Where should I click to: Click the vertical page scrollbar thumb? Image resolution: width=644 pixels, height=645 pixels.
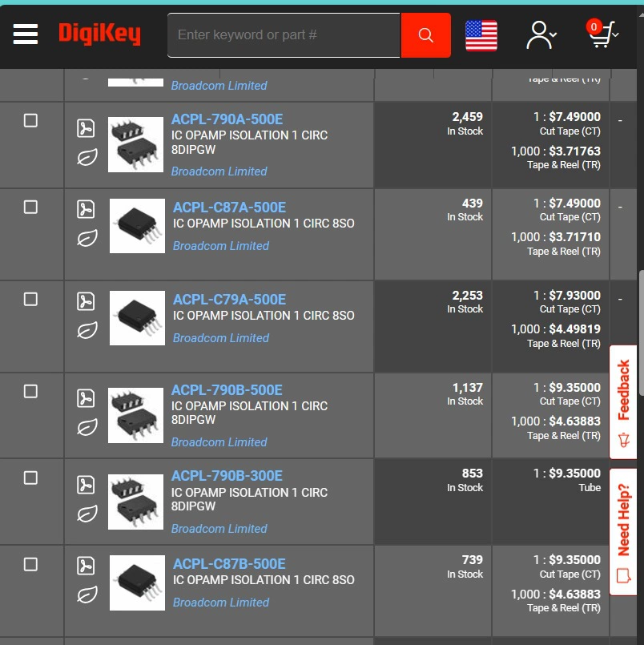click(641, 333)
